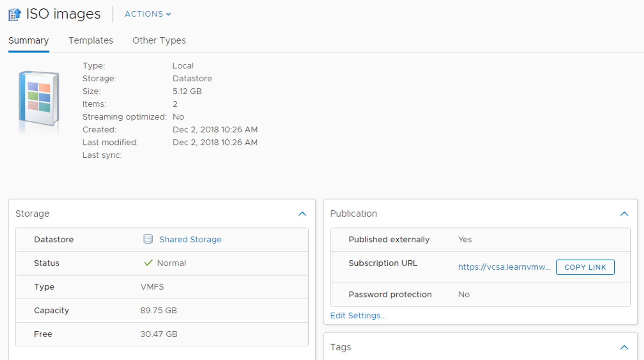Select the Summary tab

[29, 40]
